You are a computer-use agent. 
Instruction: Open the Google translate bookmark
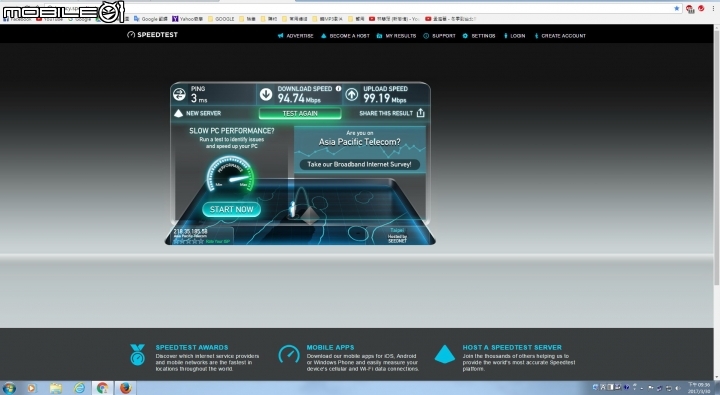click(x=151, y=19)
